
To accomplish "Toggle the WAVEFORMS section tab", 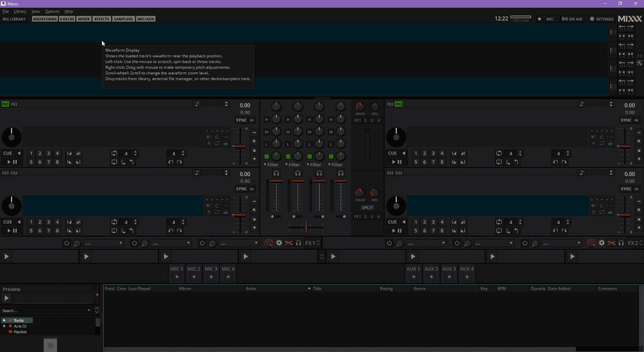I will point(45,19).
